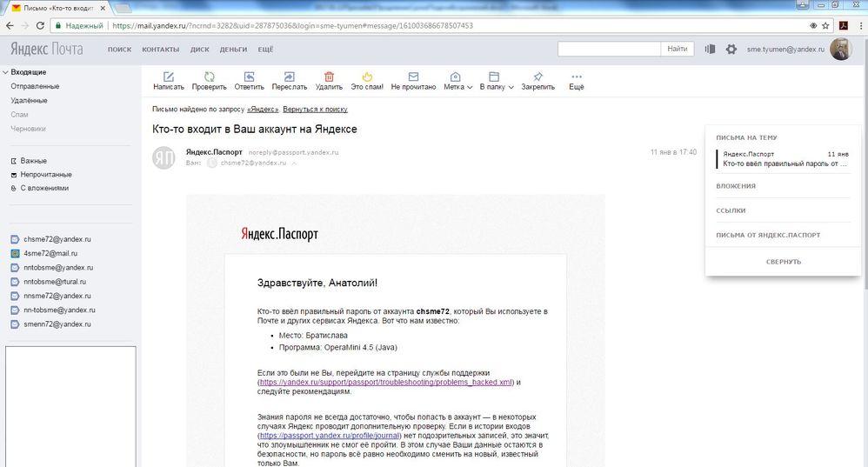
Task: Click the themes icon beside the gear
Action: click(x=710, y=50)
